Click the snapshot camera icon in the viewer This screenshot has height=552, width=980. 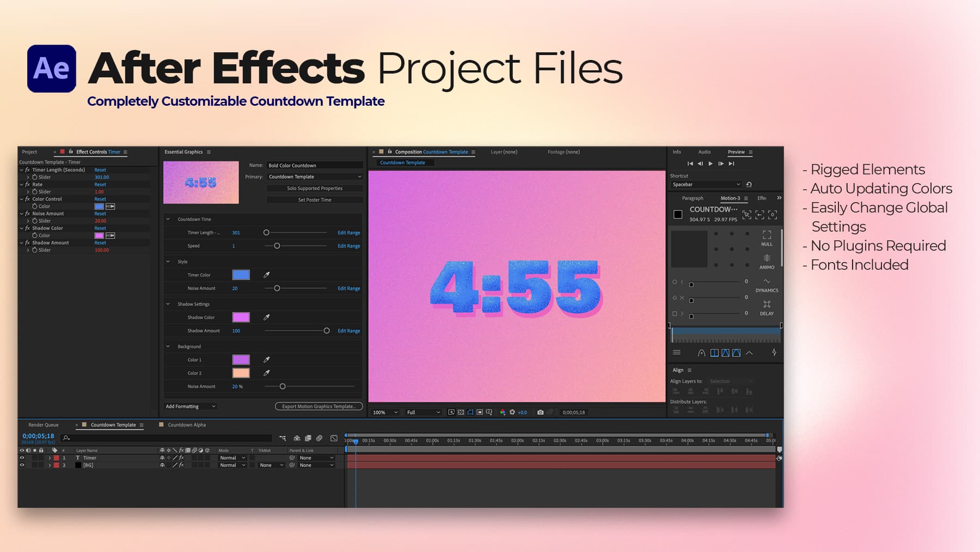coord(540,413)
